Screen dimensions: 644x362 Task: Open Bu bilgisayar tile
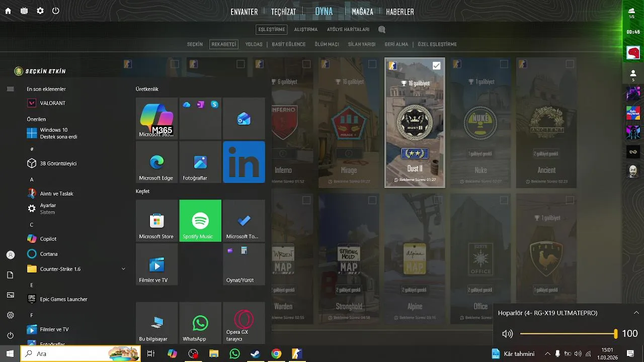(156, 323)
